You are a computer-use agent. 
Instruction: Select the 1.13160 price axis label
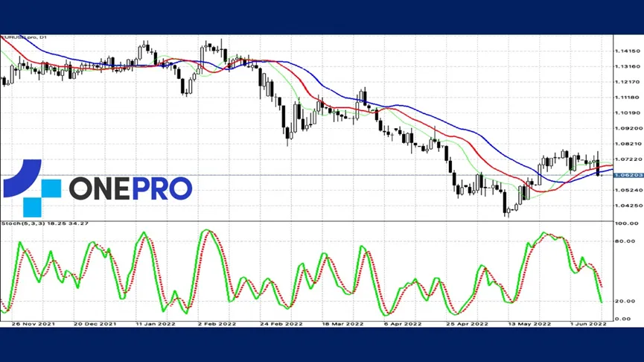tap(627, 66)
